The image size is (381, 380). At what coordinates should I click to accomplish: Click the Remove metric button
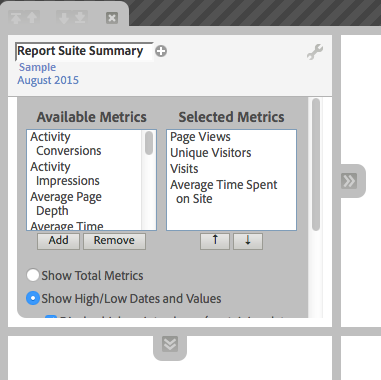click(114, 241)
